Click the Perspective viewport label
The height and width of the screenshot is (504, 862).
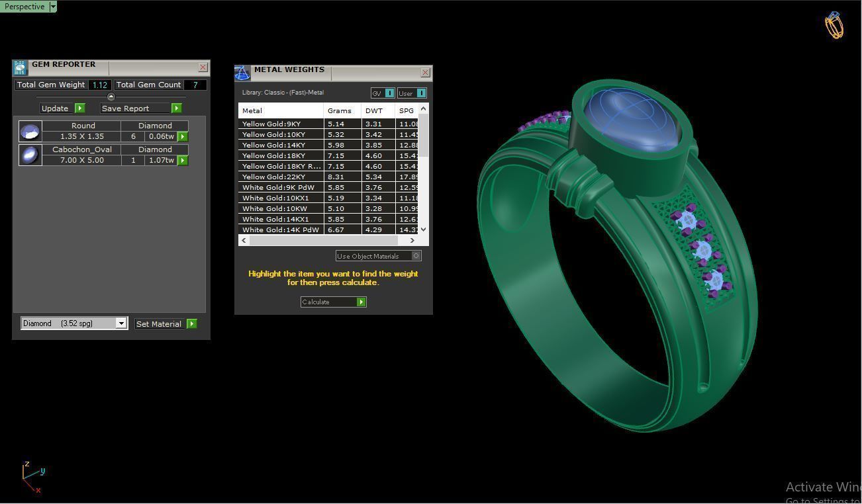(x=24, y=7)
